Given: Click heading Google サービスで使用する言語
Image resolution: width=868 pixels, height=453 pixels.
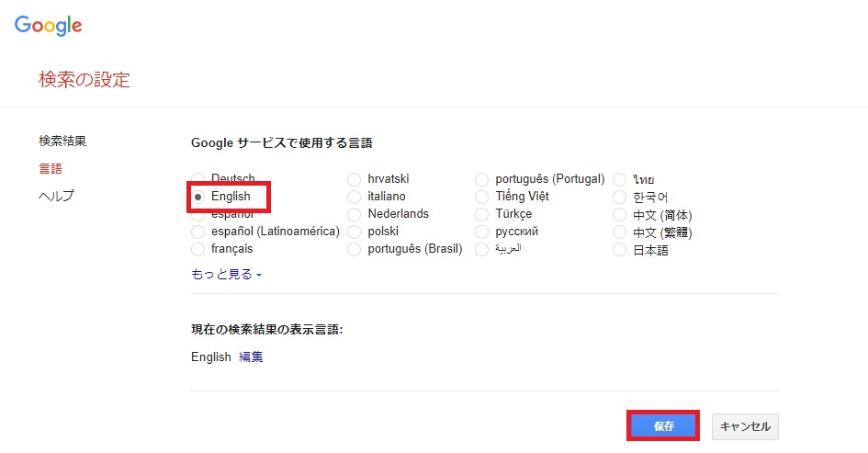Looking at the screenshot, I should [282, 142].
